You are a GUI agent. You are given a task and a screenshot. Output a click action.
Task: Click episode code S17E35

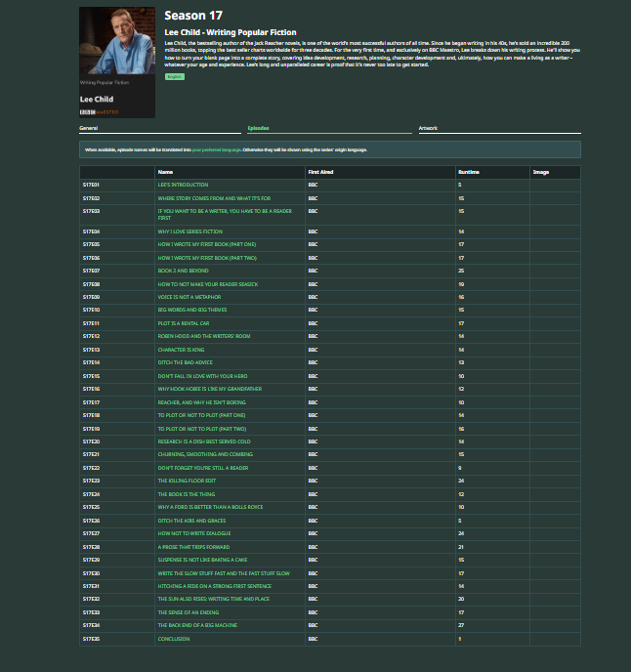click(91, 639)
